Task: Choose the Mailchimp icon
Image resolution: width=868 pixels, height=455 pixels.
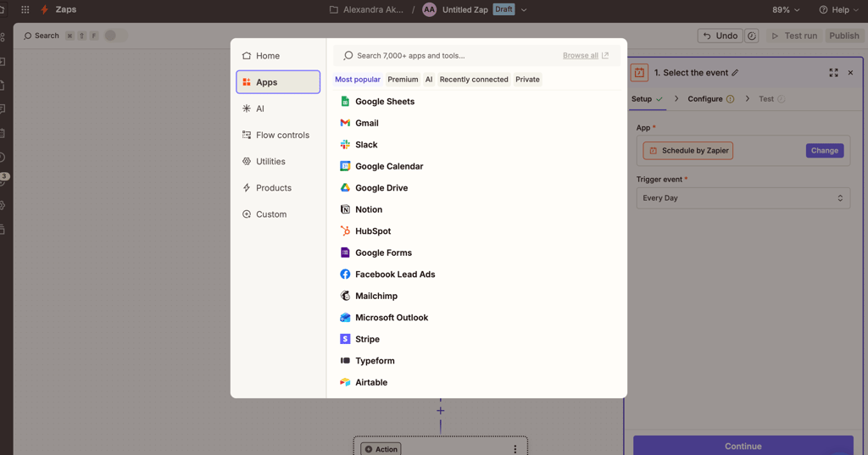Action: [345, 296]
